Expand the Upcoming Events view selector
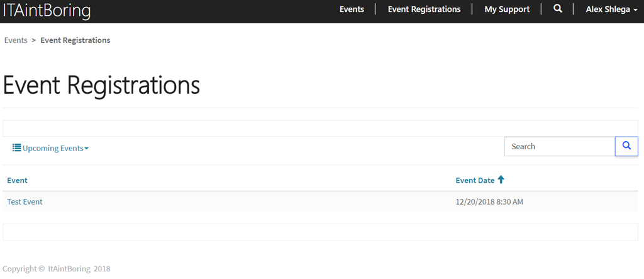The height and width of the screenshot is (279, 644). click(50, 148)
